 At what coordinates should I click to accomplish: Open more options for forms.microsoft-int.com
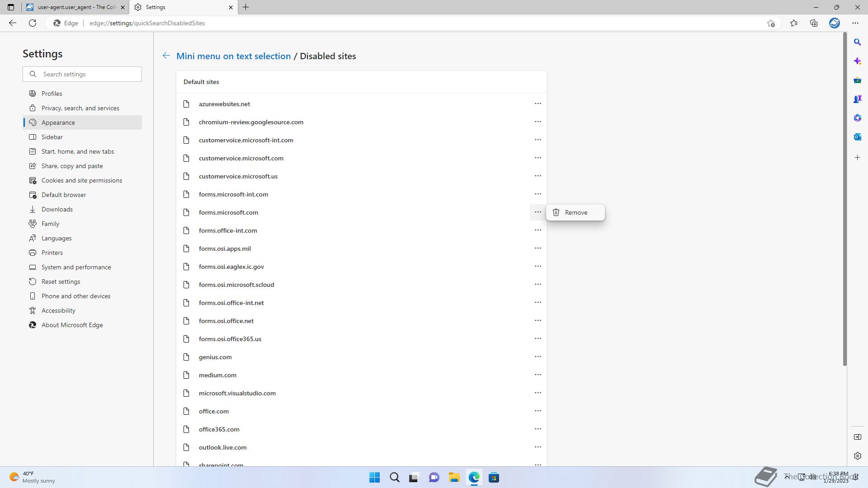pyautogui.click(x=538, y=194)
